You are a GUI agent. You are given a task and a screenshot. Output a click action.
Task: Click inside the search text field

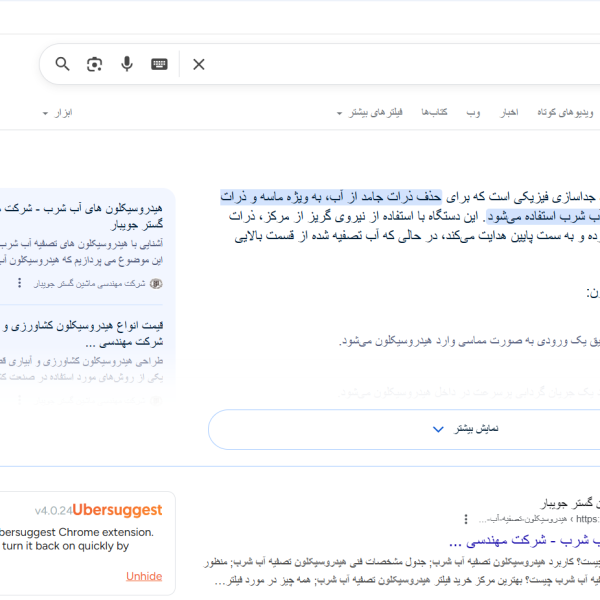(400, 64)
